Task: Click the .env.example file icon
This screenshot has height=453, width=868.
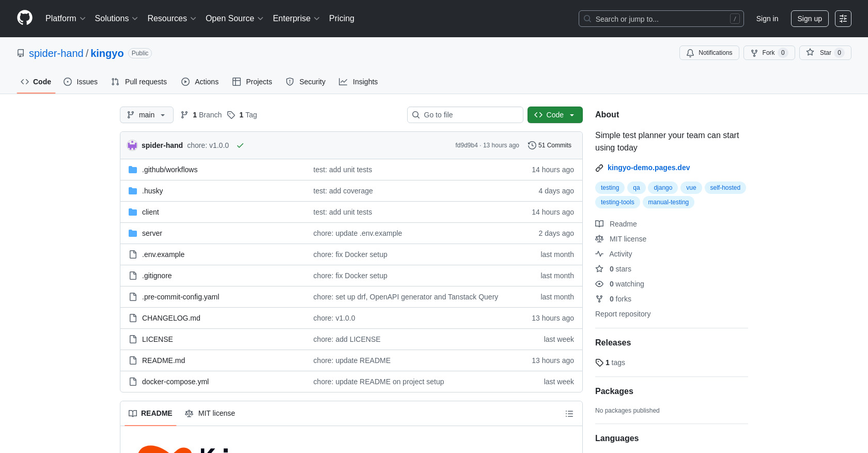Action: point(133,254)
